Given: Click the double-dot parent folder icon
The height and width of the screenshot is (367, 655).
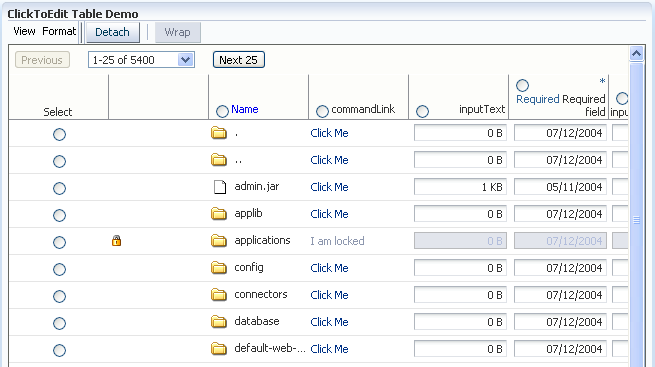Looking at the screenshot, I should [218, 160].
